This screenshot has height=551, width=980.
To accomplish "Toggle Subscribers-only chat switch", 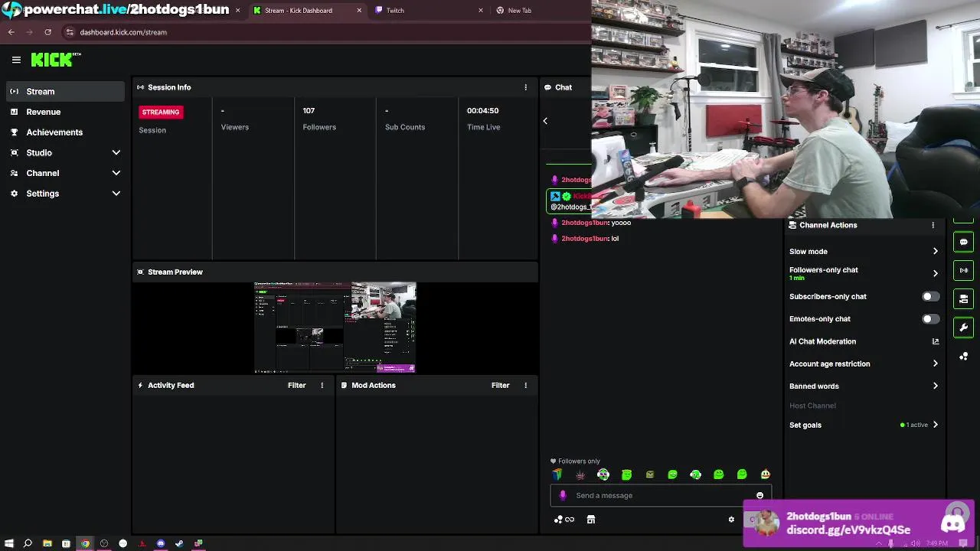I will tap(930, 296).
